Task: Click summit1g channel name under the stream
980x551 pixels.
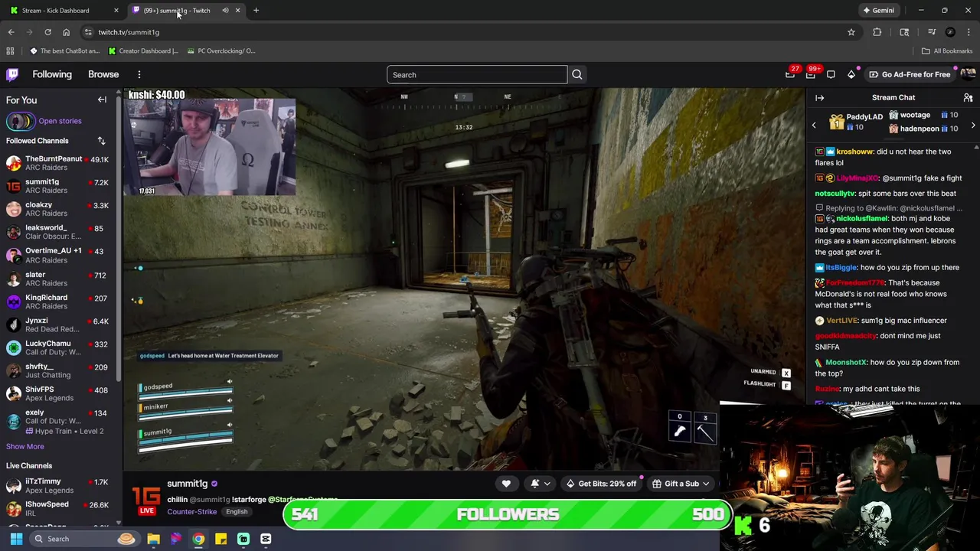Action: (x=187, y=484)
